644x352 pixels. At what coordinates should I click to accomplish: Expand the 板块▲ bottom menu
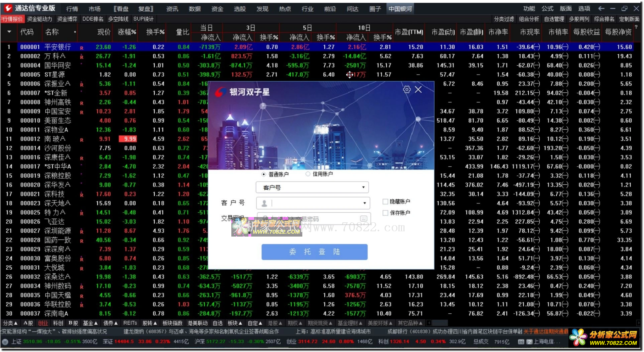(235, 323)
